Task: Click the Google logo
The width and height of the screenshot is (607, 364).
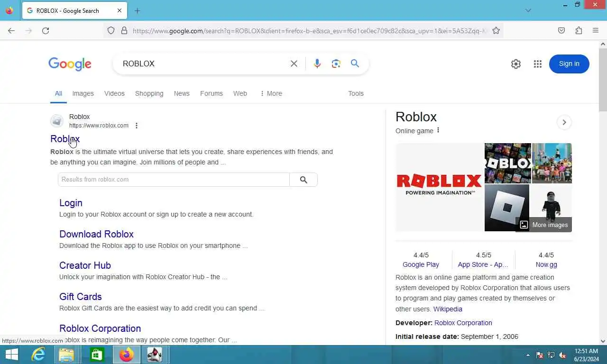Action: 70,64
